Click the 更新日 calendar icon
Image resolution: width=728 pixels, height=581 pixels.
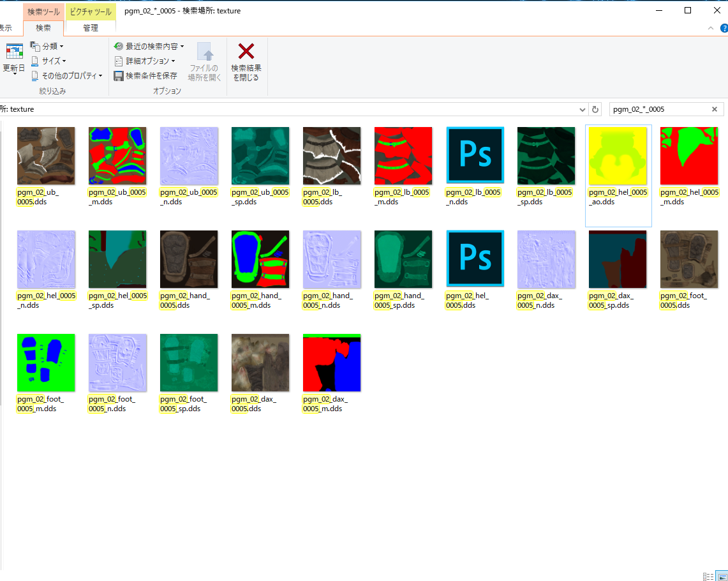[x=14, y=52]
